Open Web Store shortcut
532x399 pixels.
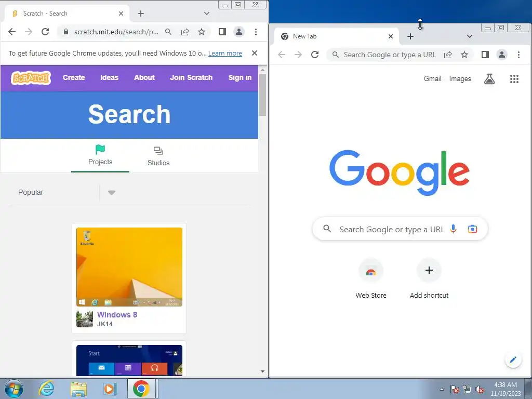click(x=371, y=279)
